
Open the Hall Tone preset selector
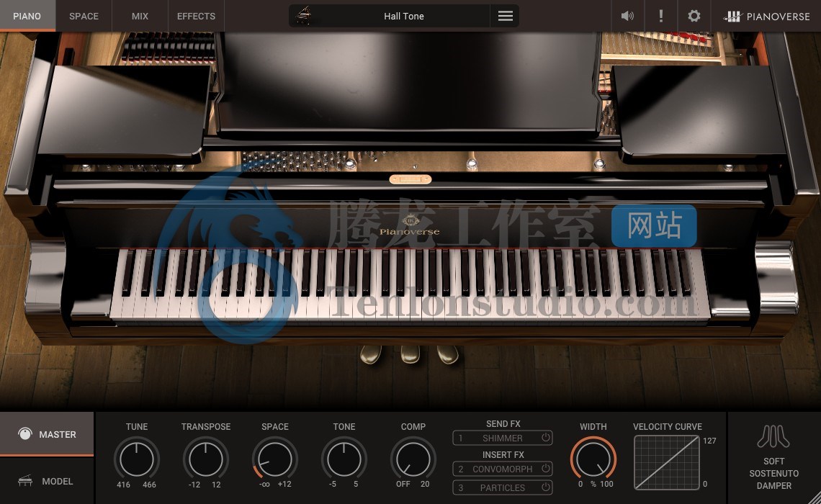(x=404, y=16)
